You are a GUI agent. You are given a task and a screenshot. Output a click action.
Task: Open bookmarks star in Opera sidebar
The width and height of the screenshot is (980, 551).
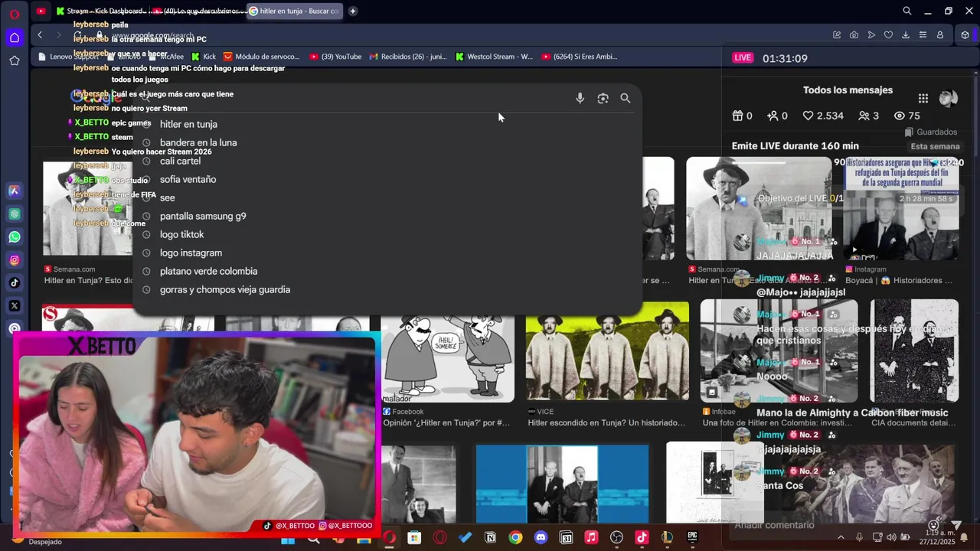pos(15,60)
